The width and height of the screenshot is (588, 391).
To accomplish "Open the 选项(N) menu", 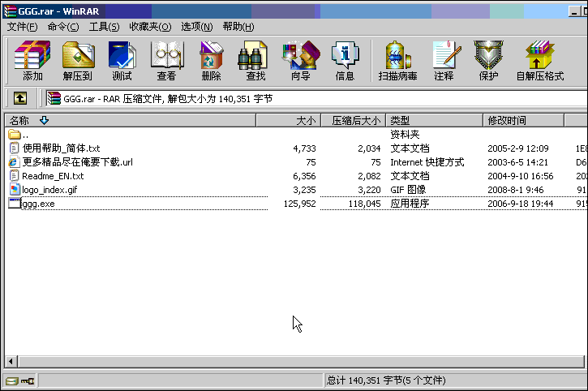I will 196,27.
